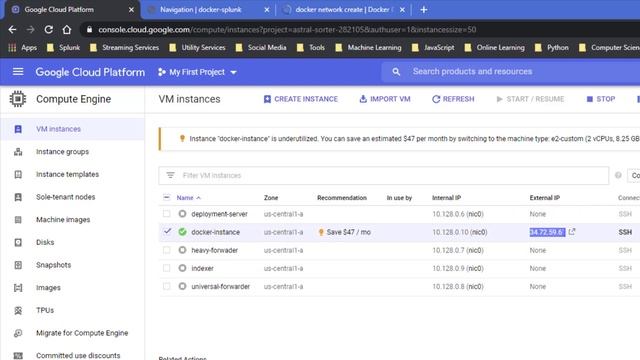Open the hamburger navigation menu

tap(18, 72)
